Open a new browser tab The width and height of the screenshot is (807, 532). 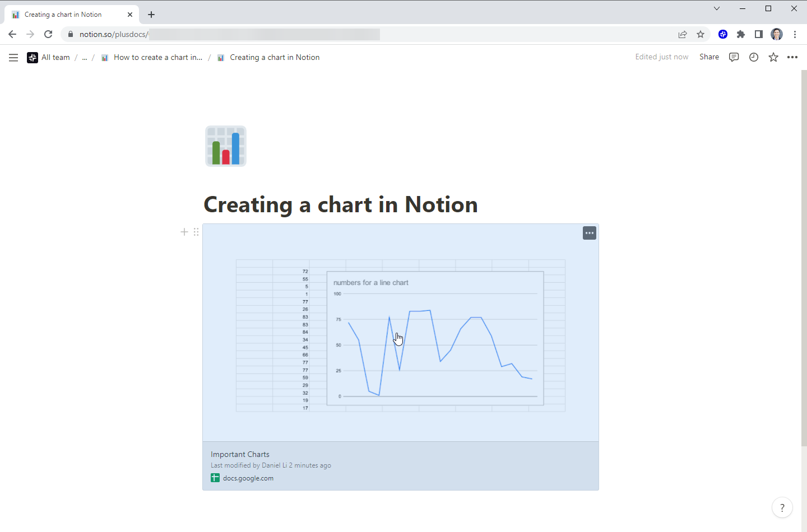(x=151, y=15)
